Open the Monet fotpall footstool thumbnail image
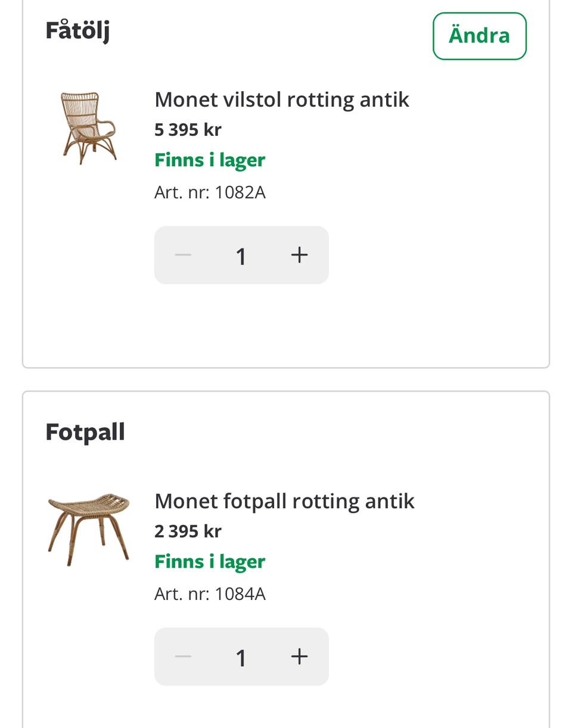572x728 pixels. (x=88, y=529)
